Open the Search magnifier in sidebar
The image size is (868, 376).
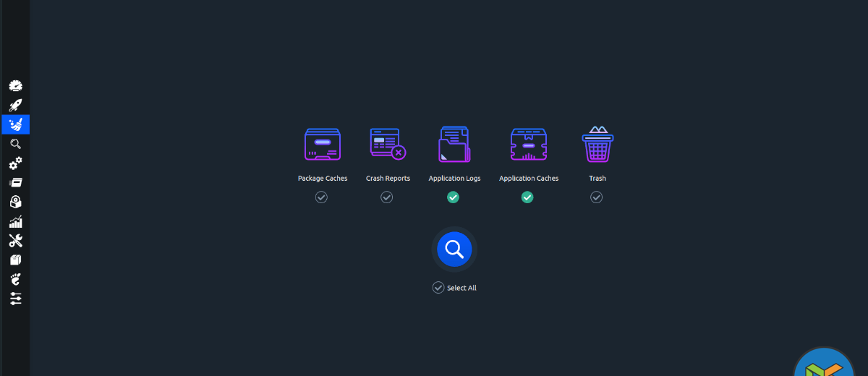tap(15, 144)
